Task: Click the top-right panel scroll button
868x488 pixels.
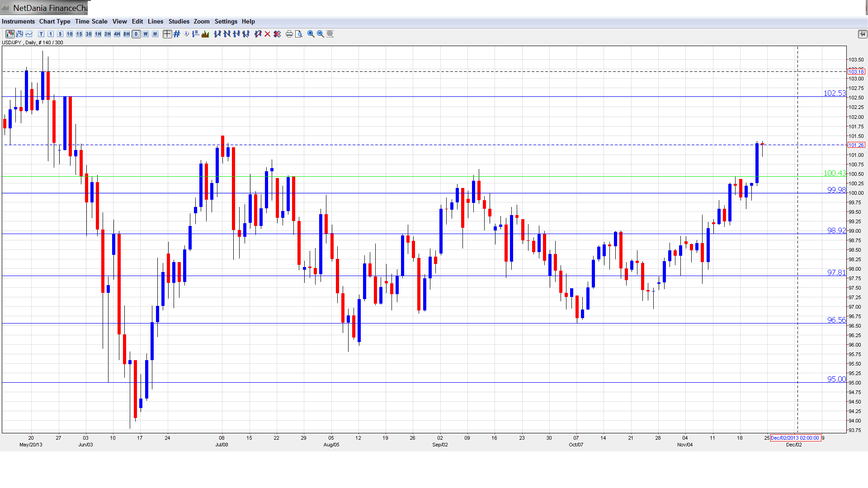Action: (x=862, y=34)
